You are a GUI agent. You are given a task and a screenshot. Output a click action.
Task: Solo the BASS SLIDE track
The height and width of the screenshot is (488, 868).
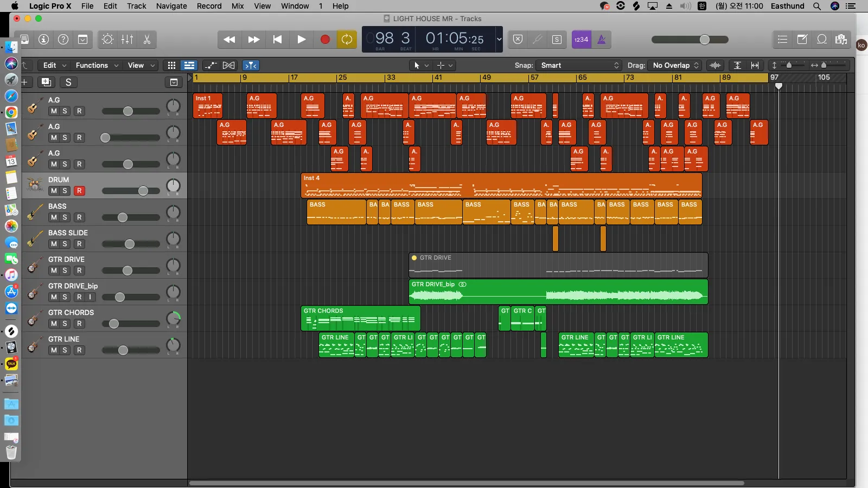[x=65, y=244]
